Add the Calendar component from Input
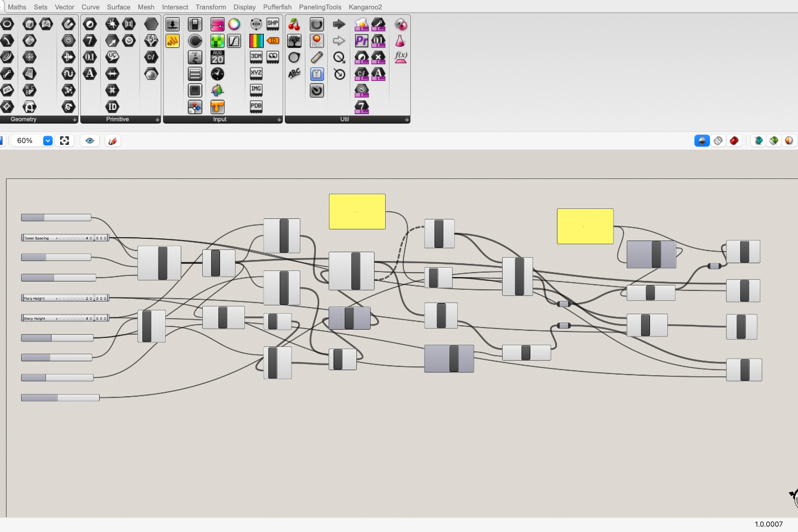The width and height of the screenshot is (798, 532). coord(217,57)
